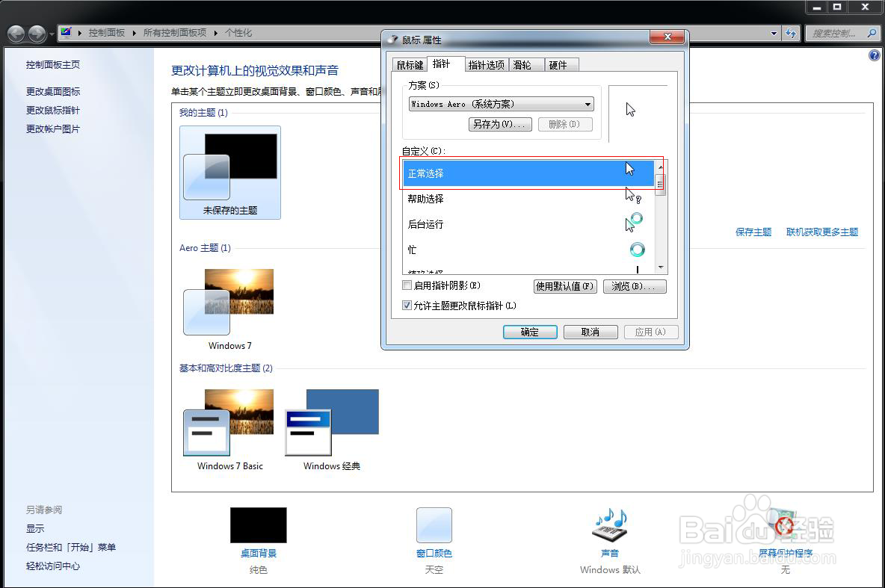Click the 桌面背景 (Desktop Background) icon
This screenshot has height=588, width=885.
point(258,524)
